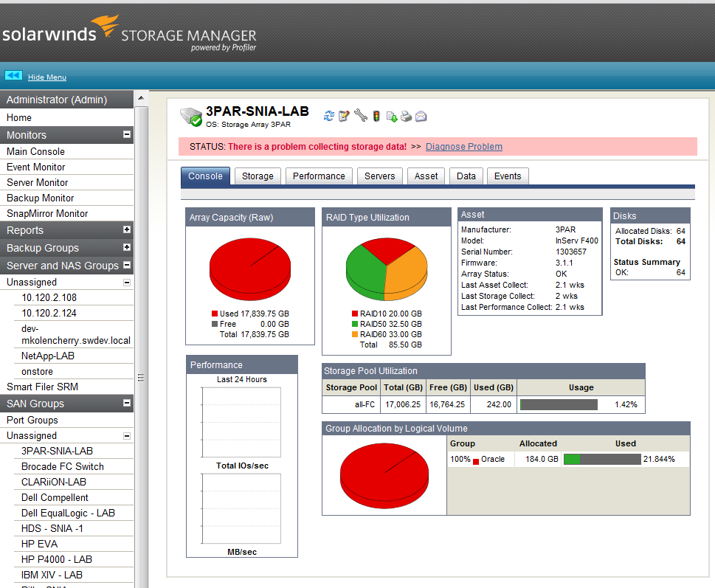Click the Group Allocation pie chart
This screenshot has height=588, width=715.
[384, 475]
